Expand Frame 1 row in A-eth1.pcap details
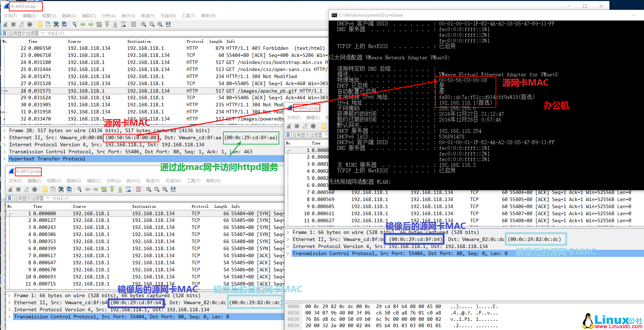This screenshot has height=330, width=644. [10, 296]
